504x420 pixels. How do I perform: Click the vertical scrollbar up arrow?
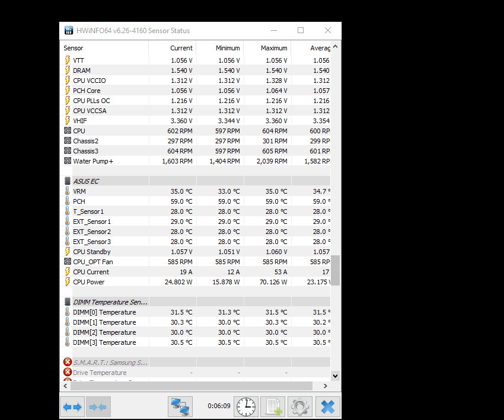point(335,47)
